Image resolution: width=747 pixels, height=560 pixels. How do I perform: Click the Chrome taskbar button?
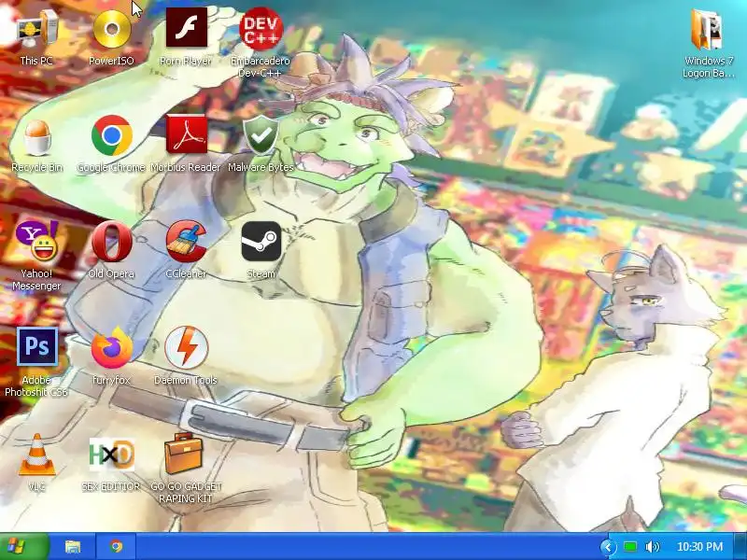[116, 546]
